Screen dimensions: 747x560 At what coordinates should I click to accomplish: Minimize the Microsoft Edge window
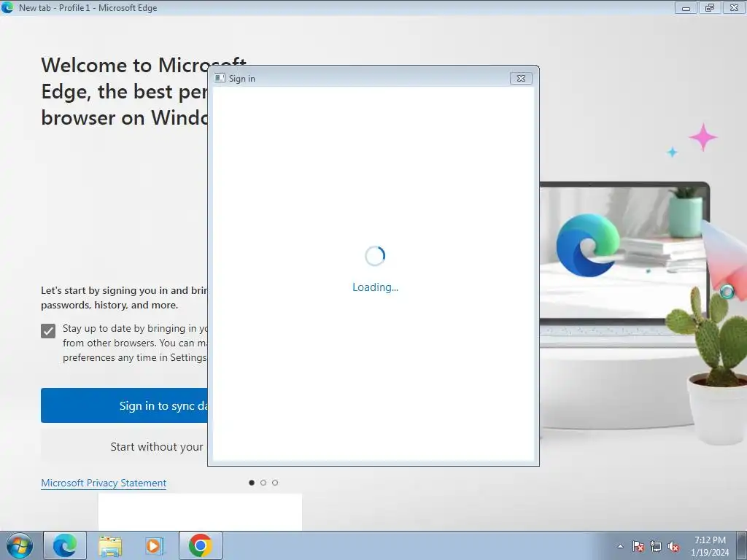(686, 7)
